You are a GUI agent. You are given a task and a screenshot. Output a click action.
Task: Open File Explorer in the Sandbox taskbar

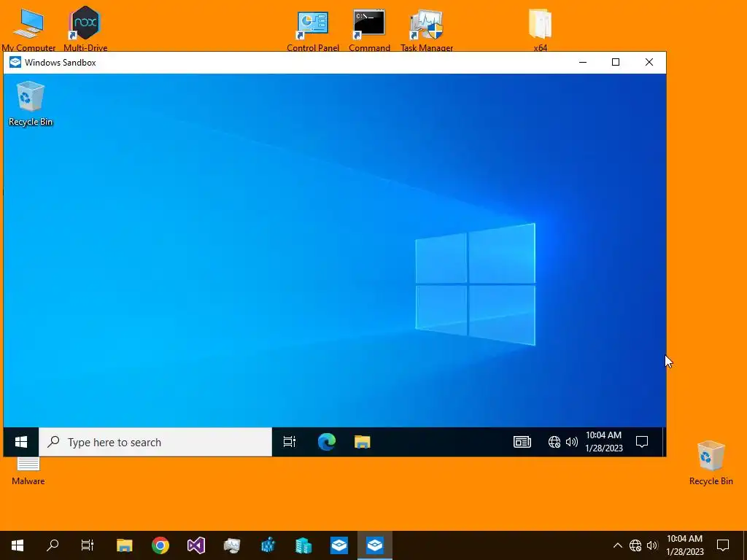click(x=363, y=443)
